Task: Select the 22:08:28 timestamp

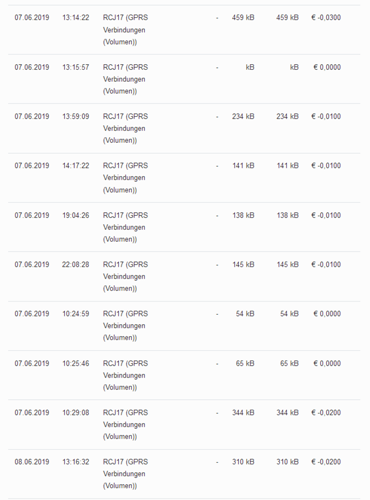Action: pyautogui.click(x=76, y=265)
